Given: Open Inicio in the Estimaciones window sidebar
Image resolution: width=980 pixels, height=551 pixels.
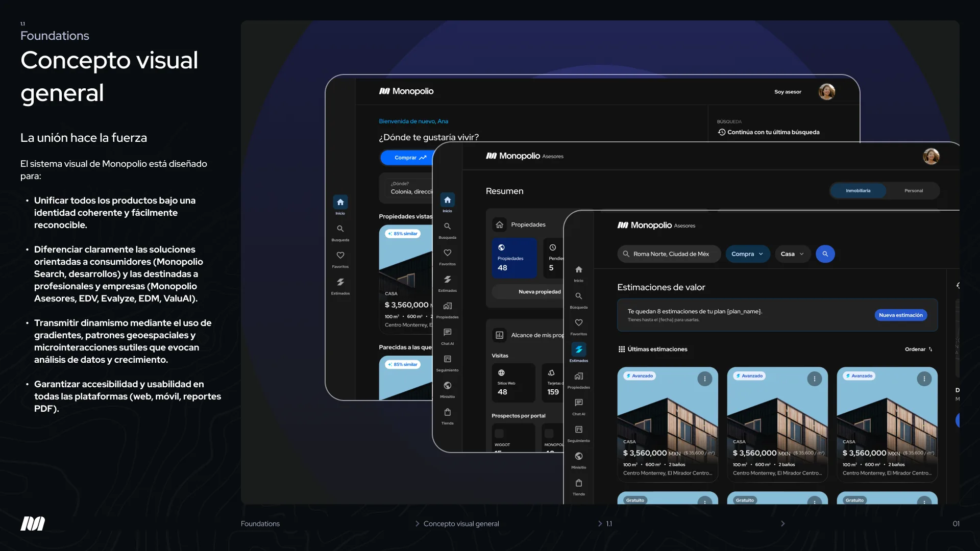Looking at the screenshot, I should click(578, 273).
